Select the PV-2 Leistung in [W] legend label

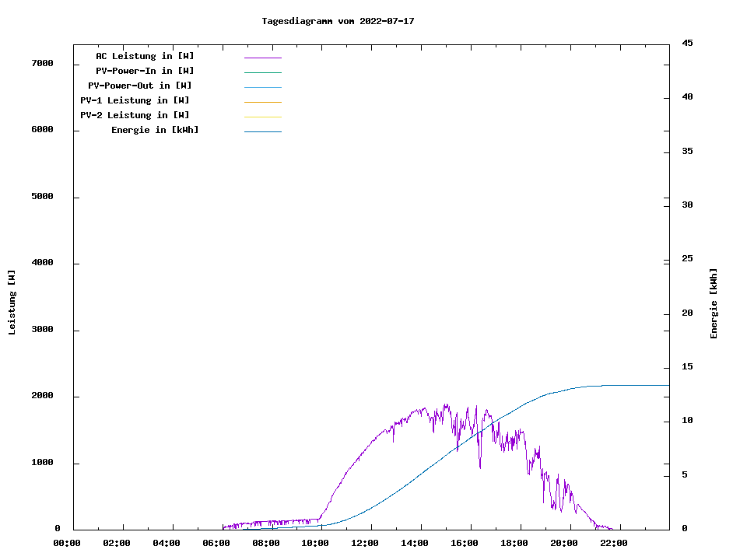tap(135, 115)
